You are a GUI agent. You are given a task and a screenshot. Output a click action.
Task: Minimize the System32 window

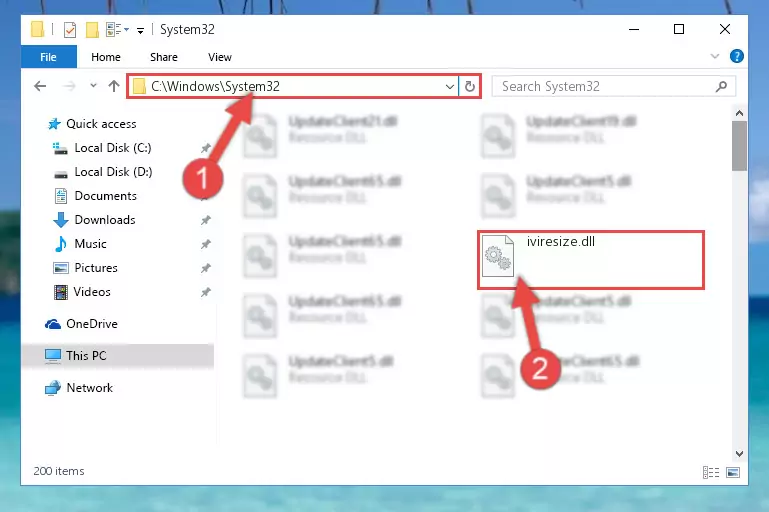point(634,29)
